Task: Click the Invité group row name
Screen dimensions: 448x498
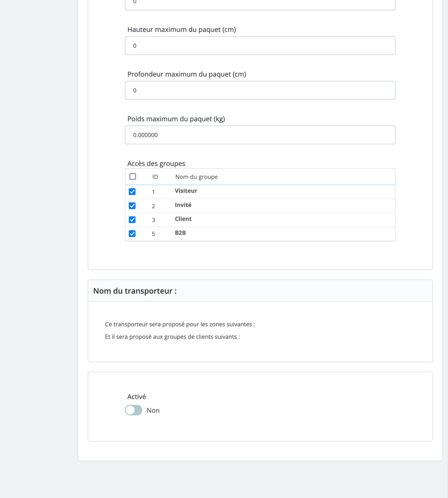Action: 183,205
